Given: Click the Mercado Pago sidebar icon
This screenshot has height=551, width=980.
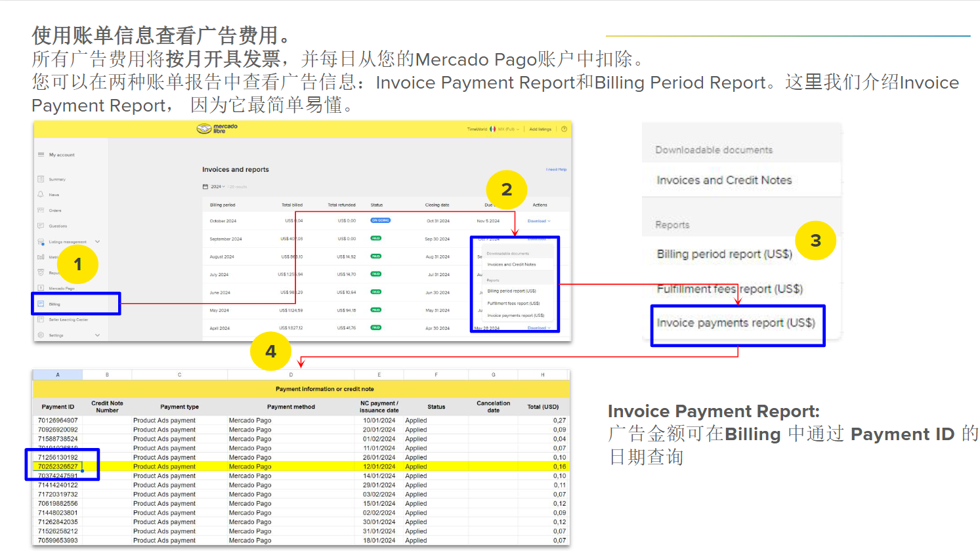Looking at the screenshot, I should point(41,288).
